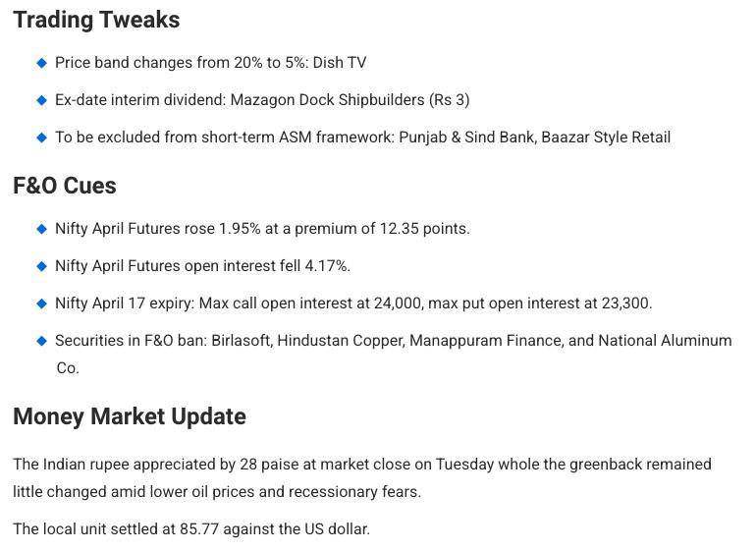
Task: Click the Money Market Update heading
Action: coord(130,416)
